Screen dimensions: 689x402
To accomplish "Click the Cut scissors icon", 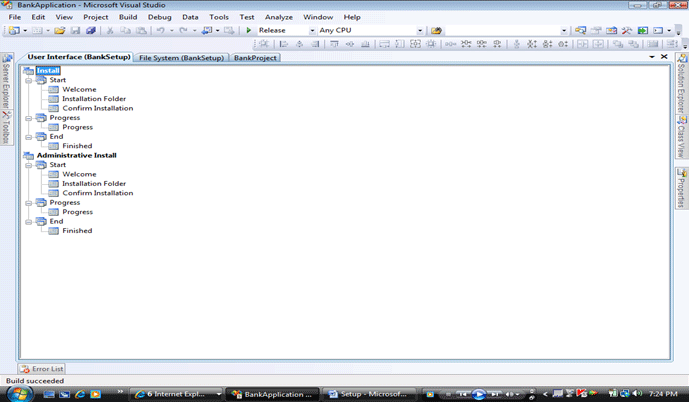I will [110, 30].
